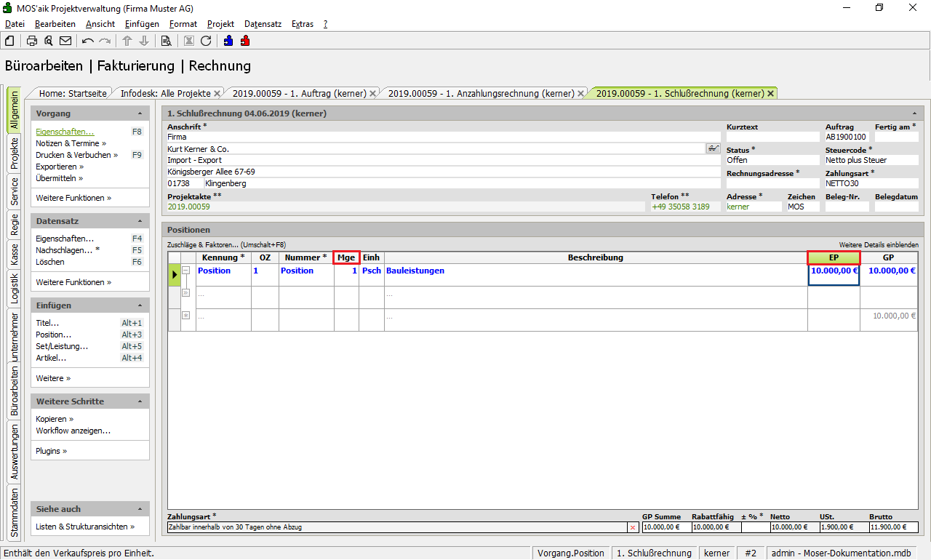The width and height of the screenshot is (931, 560).
Task: Click the undo arrow icon
Action: pos(88,41)
